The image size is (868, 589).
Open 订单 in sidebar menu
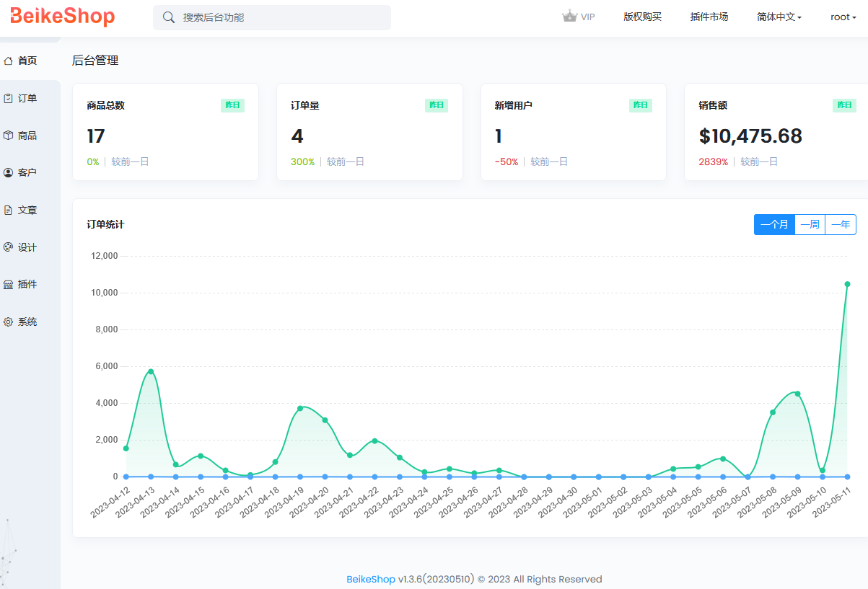point(27,98)
